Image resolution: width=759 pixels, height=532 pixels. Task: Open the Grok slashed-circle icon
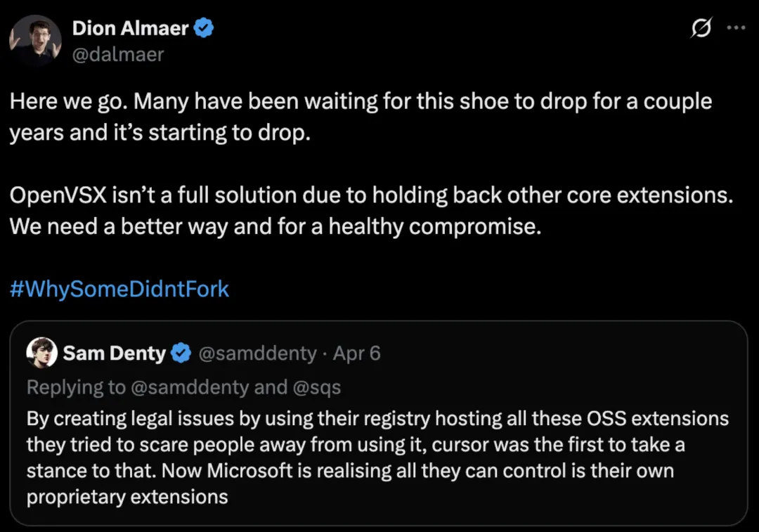[x=701, y=27]
